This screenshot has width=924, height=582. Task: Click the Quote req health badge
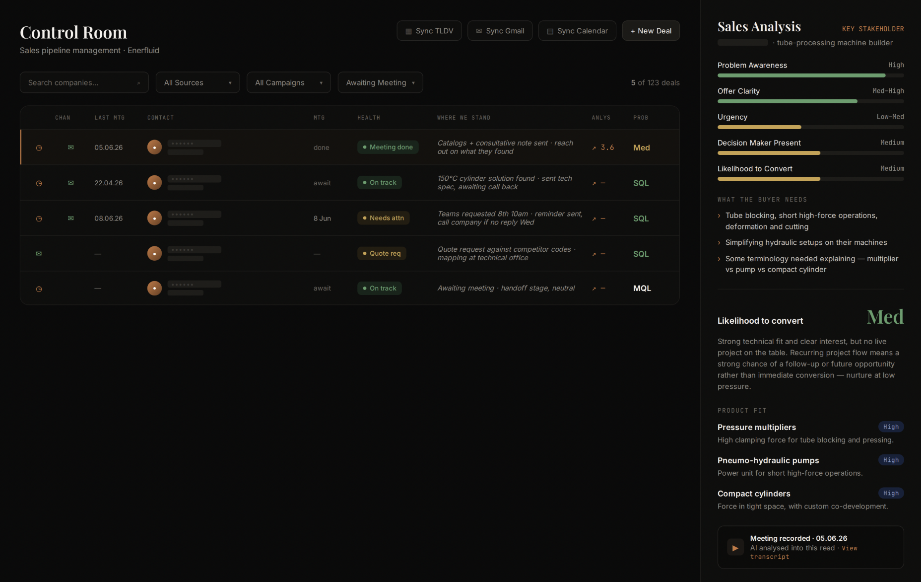pyautogui.click(x=382, y=253)
